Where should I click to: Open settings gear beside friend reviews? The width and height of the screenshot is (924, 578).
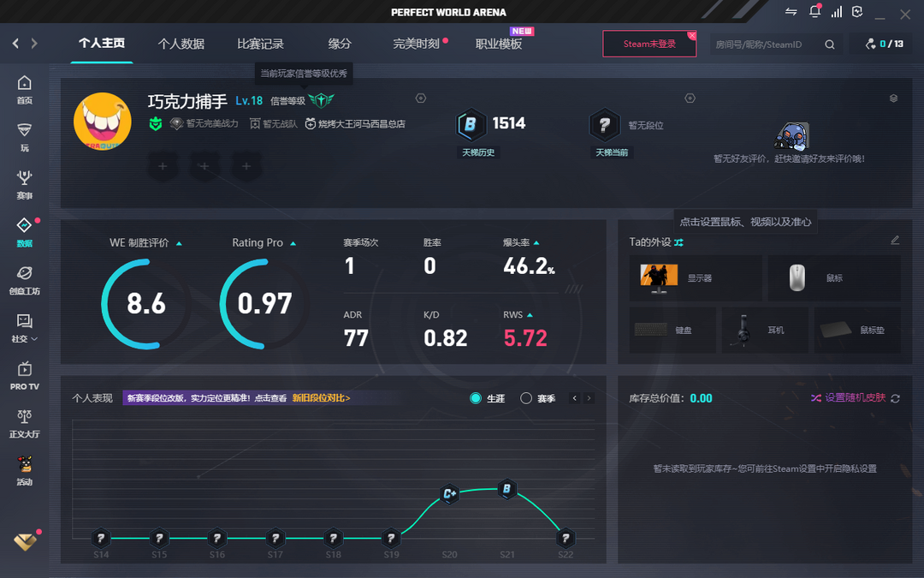coord(690,98)
